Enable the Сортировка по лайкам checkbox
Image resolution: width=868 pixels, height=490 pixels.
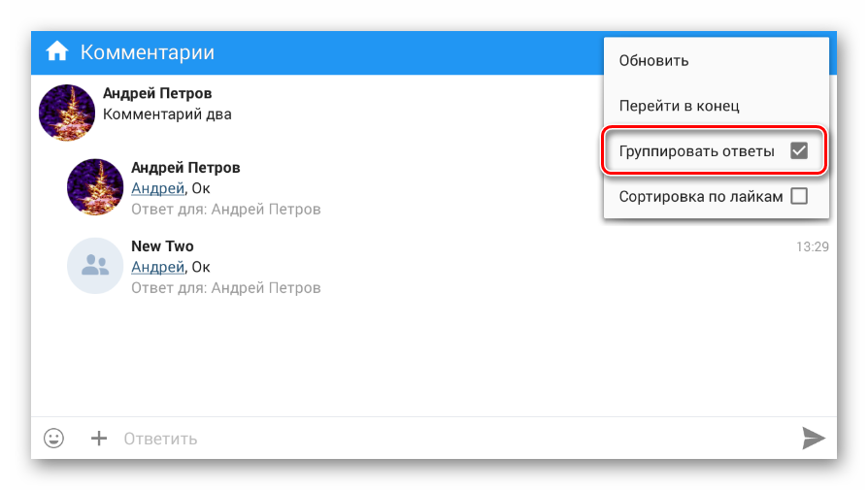coord(799,196)
